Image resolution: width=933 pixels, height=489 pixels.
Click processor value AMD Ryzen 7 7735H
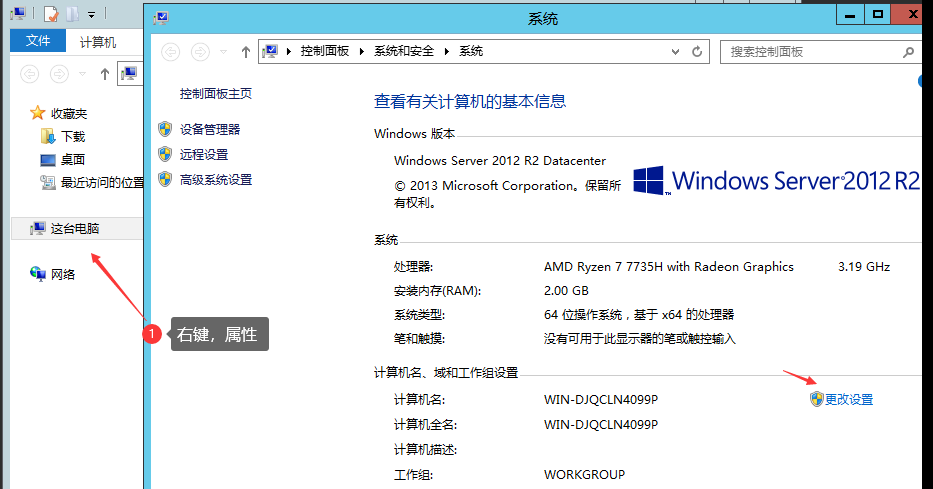point(669,267)
